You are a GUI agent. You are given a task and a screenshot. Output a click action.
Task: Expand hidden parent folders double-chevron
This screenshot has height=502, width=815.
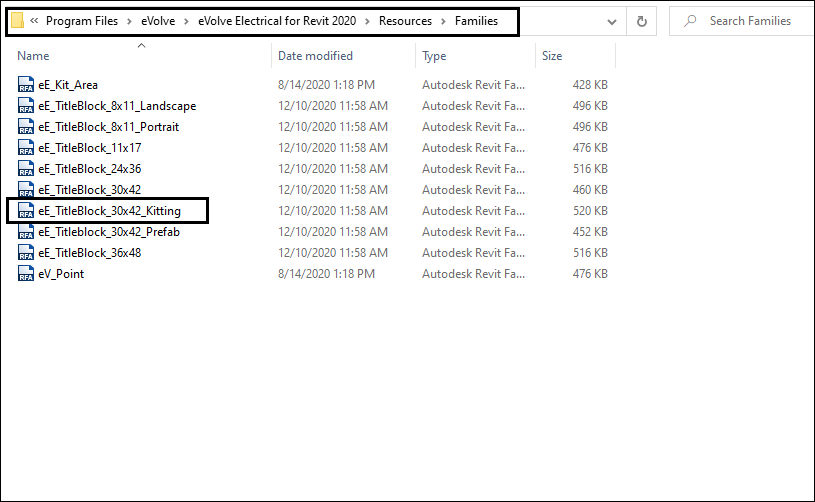point(34,21)
